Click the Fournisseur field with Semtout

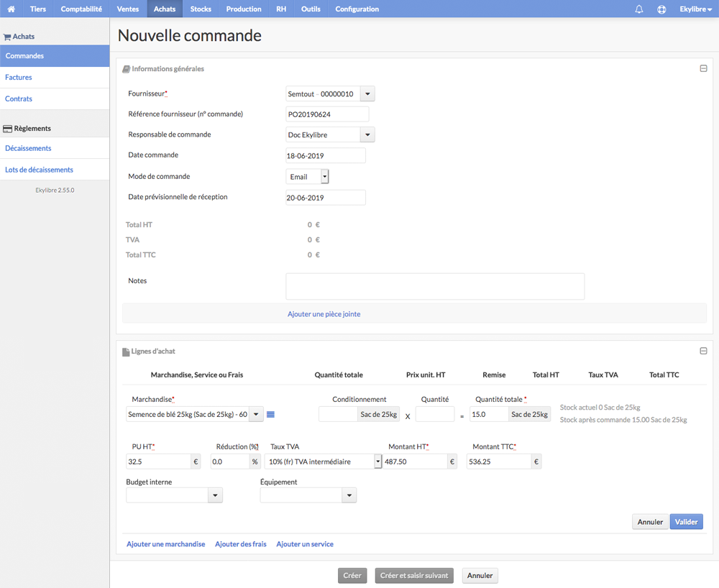(x=323, y=94)
